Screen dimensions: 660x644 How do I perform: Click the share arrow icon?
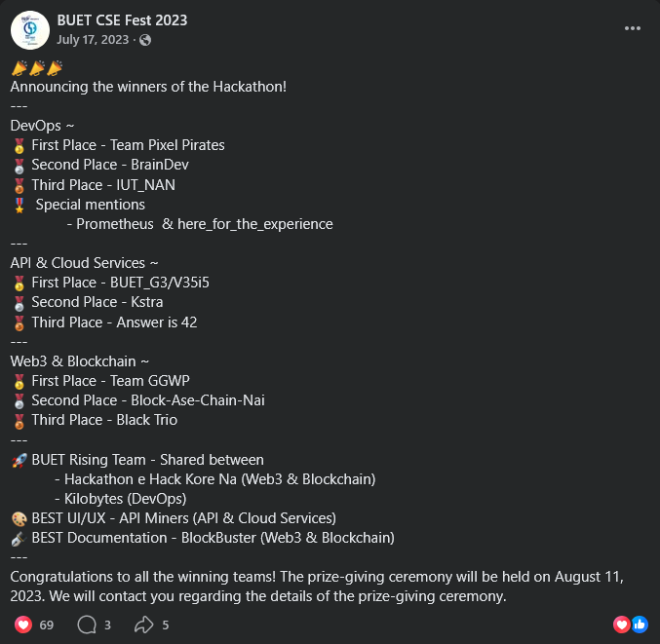pyautogui.click(x=144, y=625)
